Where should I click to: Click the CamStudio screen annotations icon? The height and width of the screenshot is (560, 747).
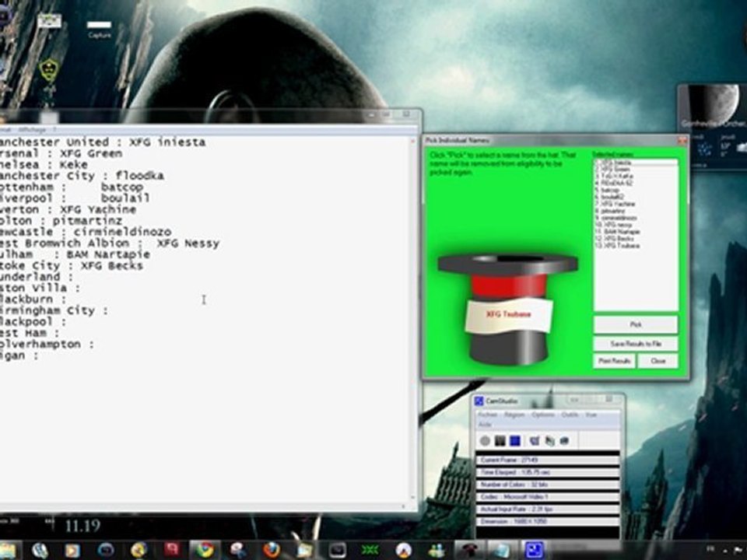(535, 441)
